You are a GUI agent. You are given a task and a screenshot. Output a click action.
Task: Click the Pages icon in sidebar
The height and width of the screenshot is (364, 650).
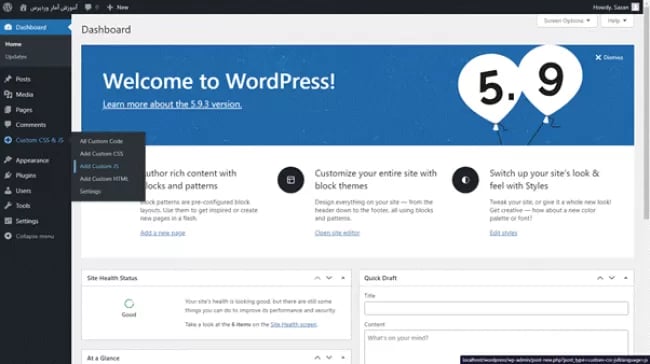click(8, 110)
